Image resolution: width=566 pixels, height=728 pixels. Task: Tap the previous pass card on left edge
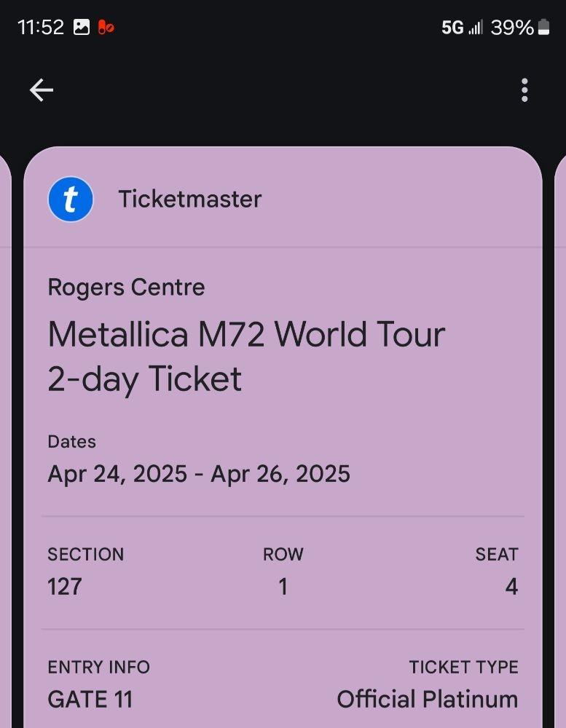coord(4,437)
